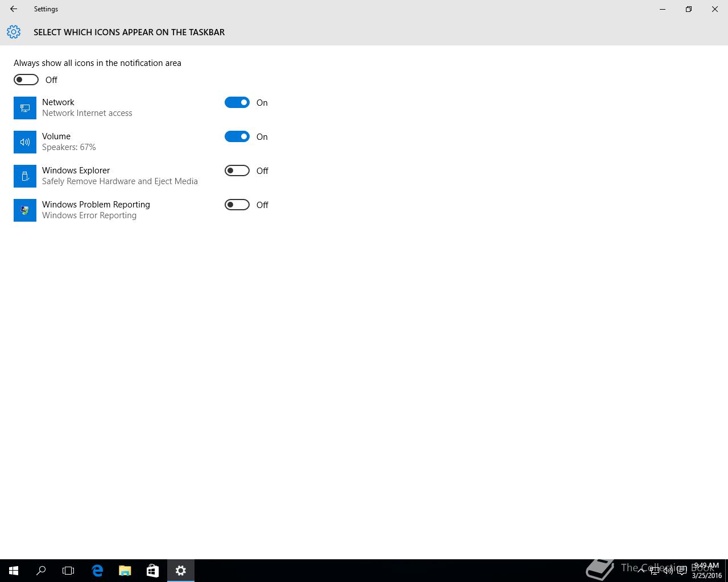Click the network tray icon

(x=655, y=571)
